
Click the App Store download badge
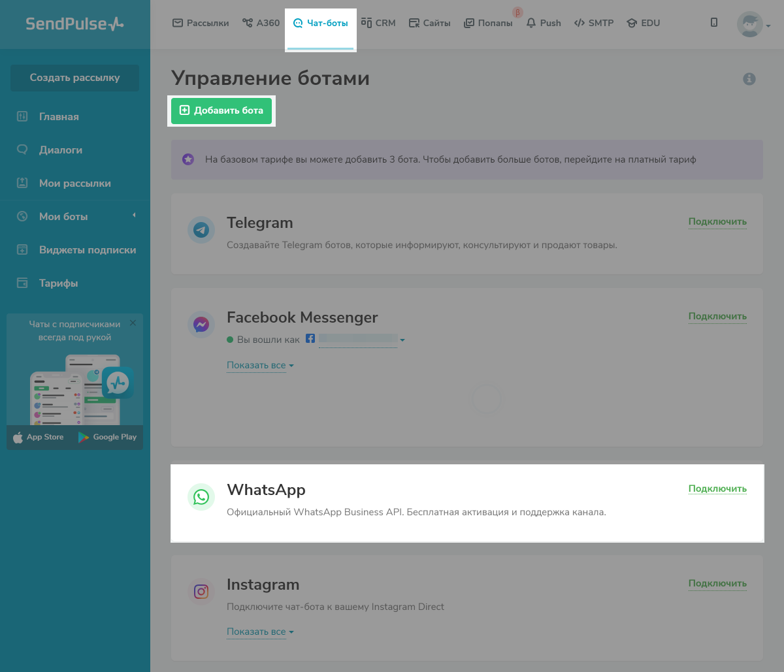[x=39, y=438]
